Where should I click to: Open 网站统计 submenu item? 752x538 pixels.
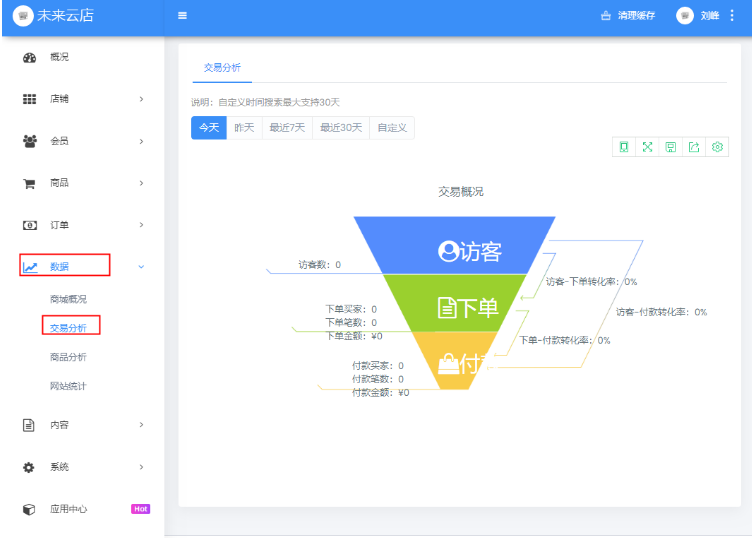(68, 386)
